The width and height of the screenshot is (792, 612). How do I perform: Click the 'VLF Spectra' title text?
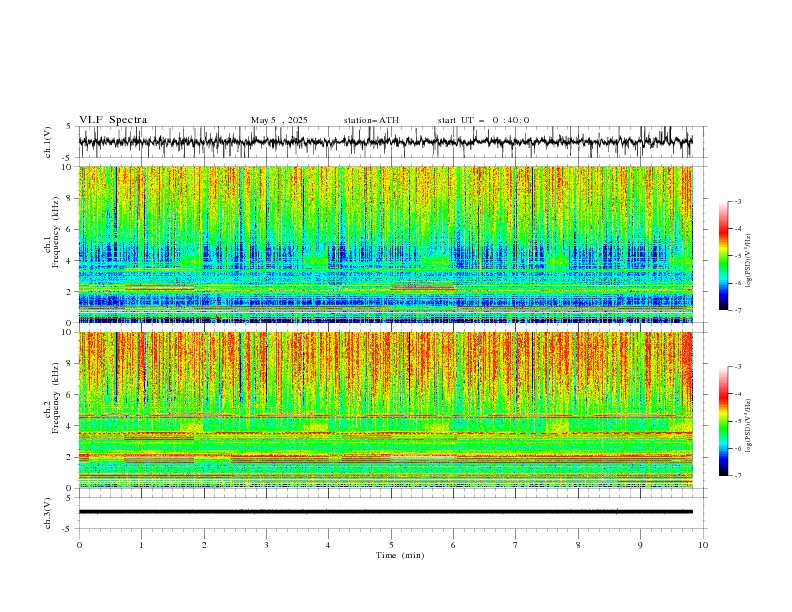pyautogui.click(x=113, y=120)
